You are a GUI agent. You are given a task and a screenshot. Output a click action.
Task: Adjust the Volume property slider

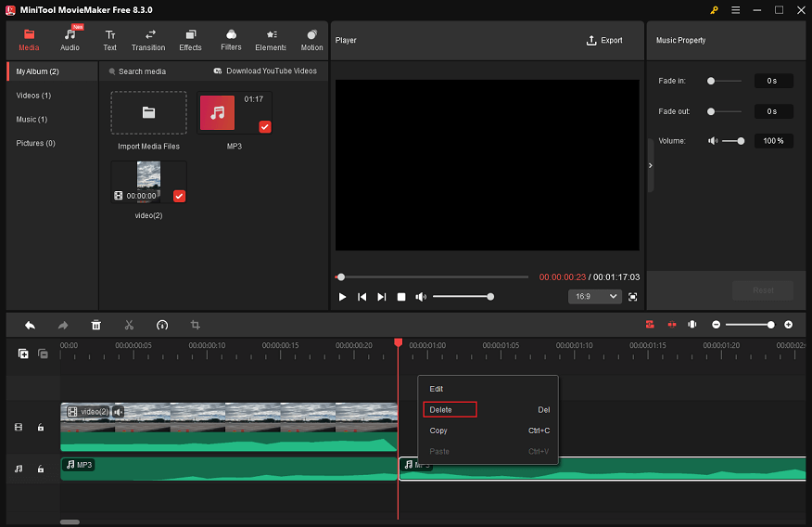pyautogui.click(x=733, y=141)
